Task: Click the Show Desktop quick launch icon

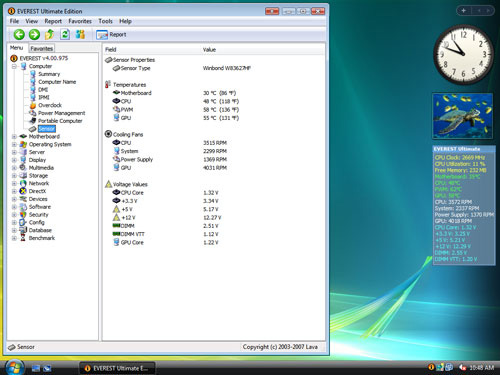Action: (x=36, y=368)
